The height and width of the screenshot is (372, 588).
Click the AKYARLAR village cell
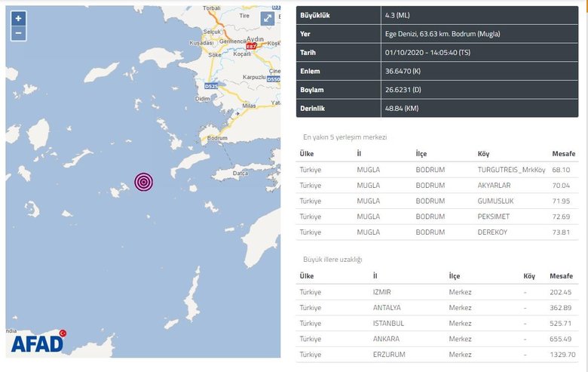point(494,186)
